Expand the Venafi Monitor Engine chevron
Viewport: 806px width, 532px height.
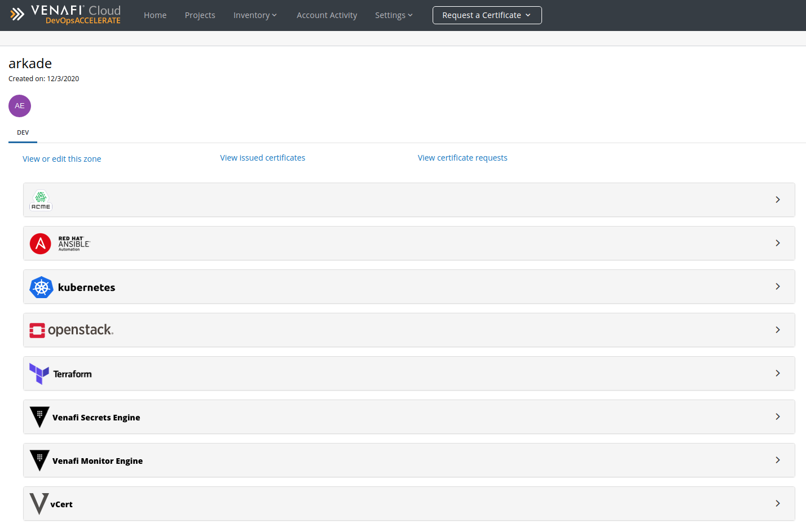(x=778, y=460)
